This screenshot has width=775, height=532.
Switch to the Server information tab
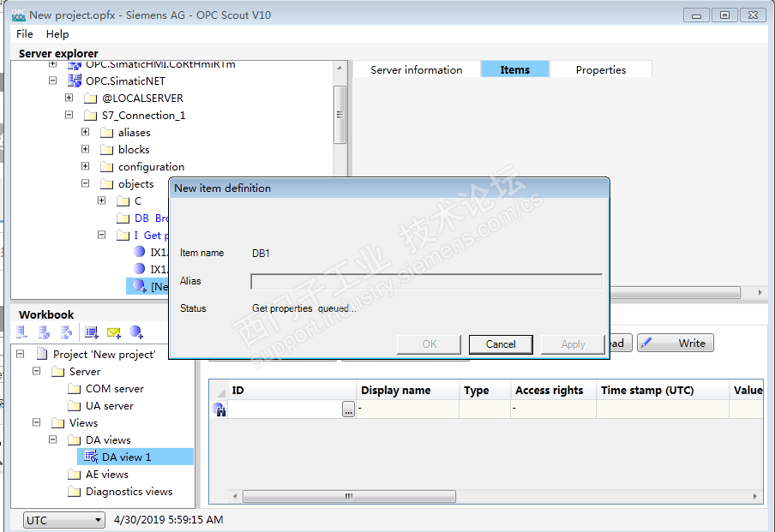point(416,69)
